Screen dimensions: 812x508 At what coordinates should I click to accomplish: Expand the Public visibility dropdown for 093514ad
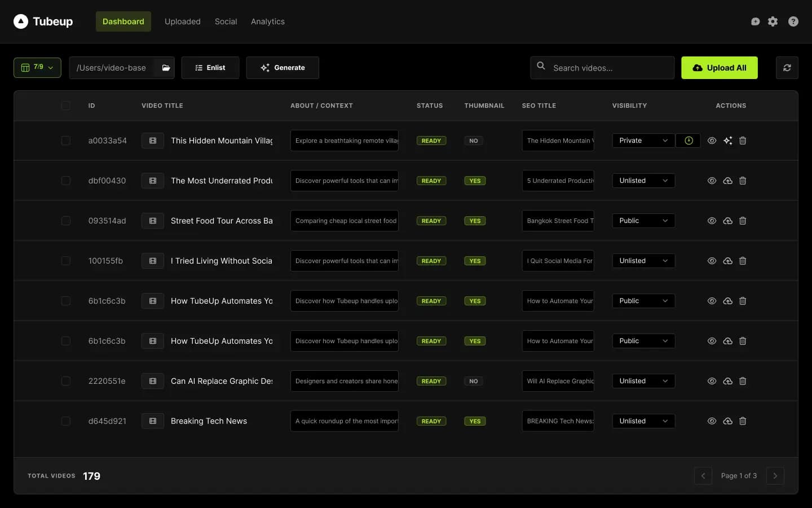coord(643,221)
